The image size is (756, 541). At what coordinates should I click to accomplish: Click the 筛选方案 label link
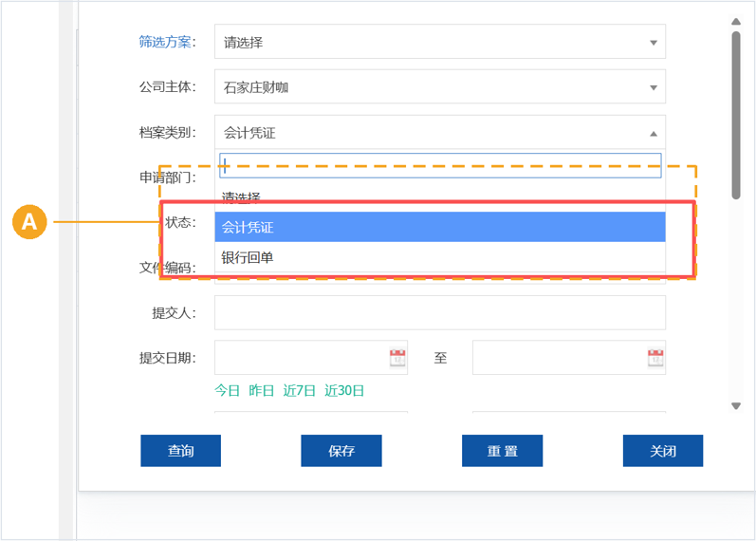(165, 42)
